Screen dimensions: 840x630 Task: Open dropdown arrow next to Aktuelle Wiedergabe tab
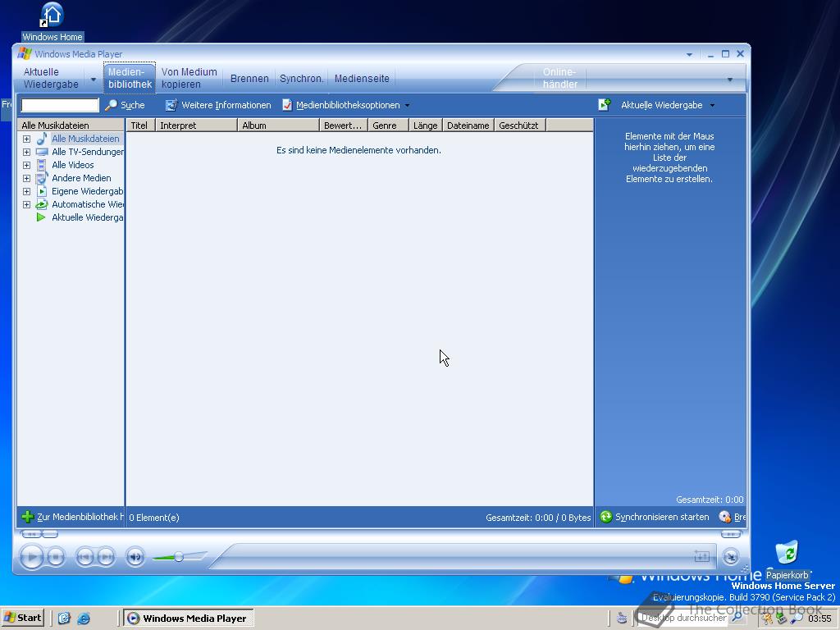(x=94, y=80)
